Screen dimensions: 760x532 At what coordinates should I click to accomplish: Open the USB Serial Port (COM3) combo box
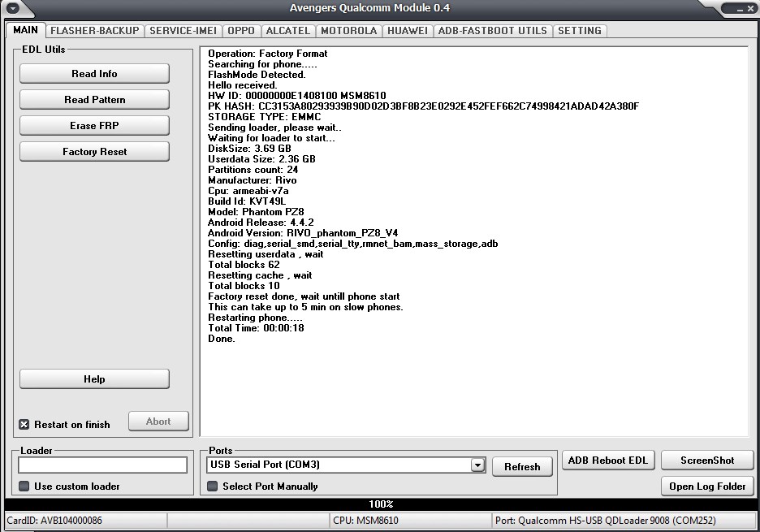(x=346, y=465)
